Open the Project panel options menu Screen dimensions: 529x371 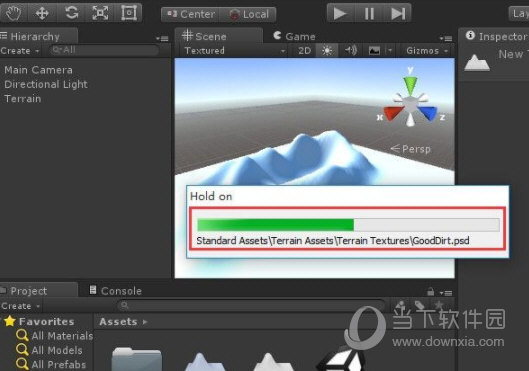tap(446, 293)
